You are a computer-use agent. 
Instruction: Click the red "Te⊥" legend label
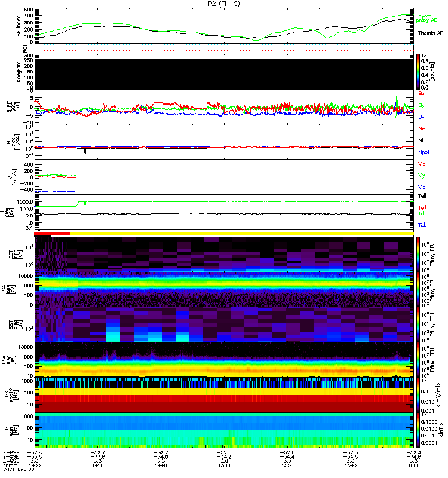[422, 207]
